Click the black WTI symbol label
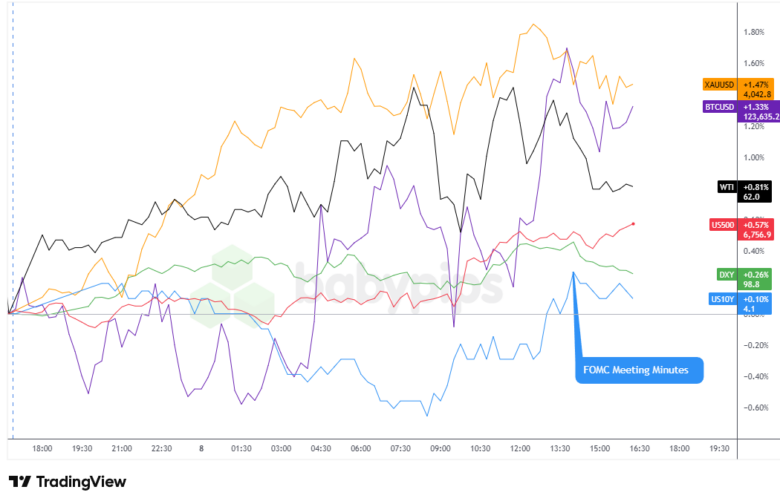 727,186
